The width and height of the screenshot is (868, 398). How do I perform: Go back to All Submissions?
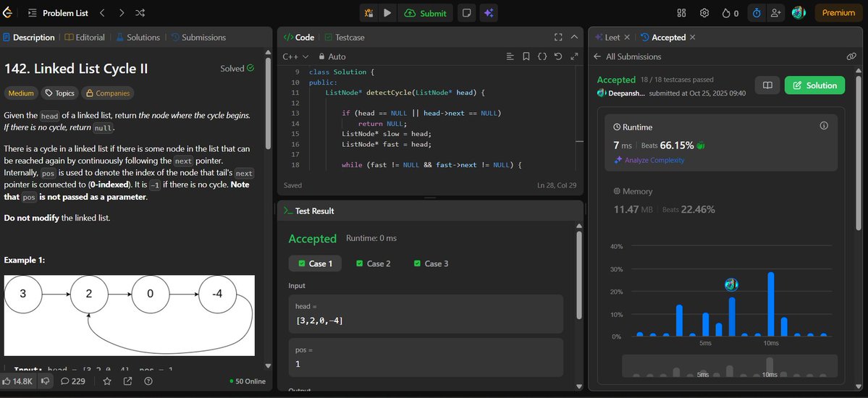627,56
